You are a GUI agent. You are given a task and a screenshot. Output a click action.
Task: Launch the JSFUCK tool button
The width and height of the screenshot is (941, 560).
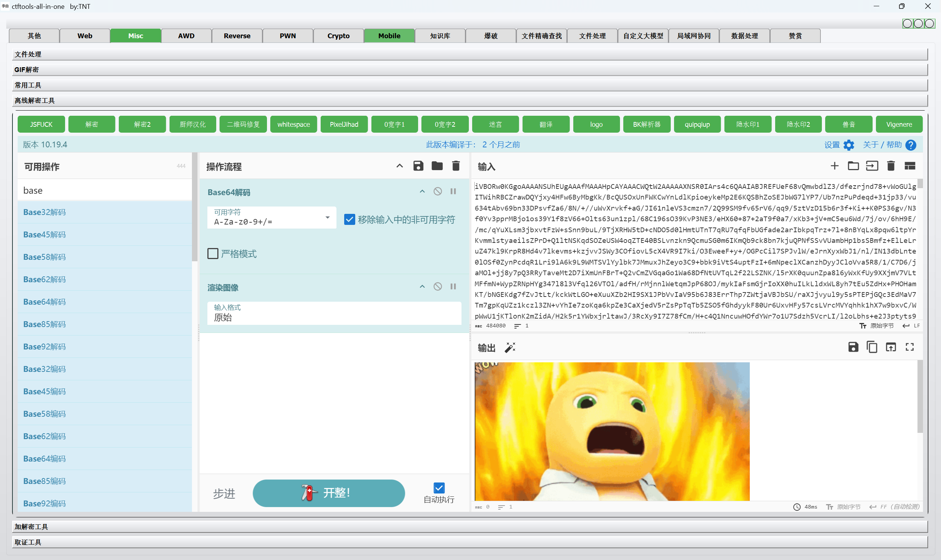41,124
